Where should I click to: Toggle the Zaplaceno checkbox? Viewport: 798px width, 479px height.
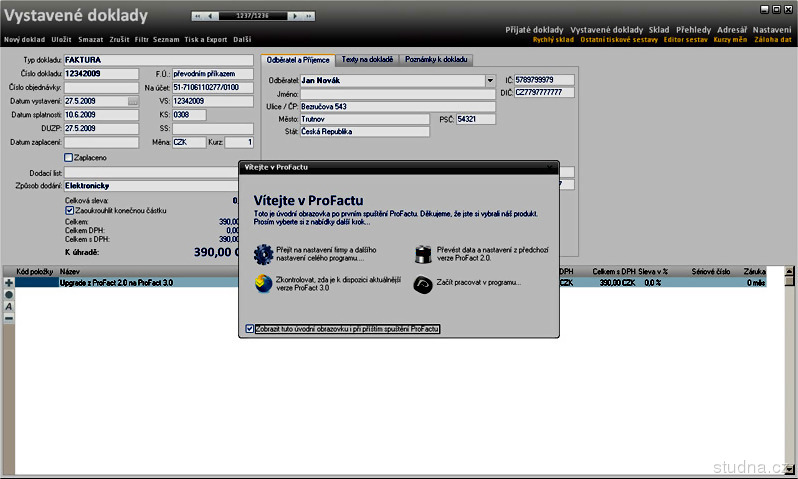[69, 157]
